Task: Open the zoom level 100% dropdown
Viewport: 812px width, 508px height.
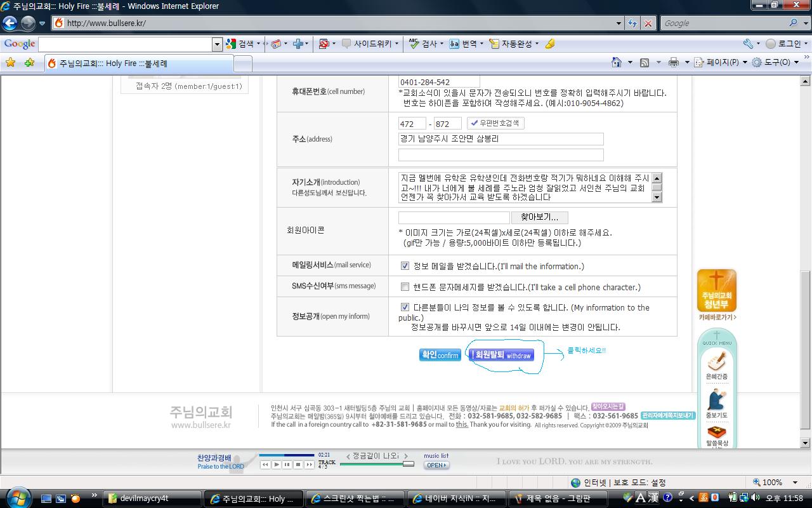Action: 795,483
